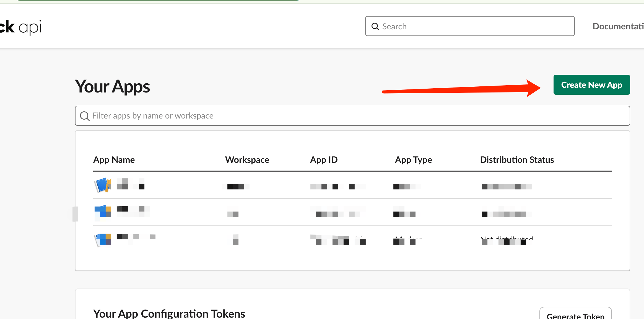
Task: Click the third app's icon in the list
Action: pyautogui.click(x=103, y=239)
